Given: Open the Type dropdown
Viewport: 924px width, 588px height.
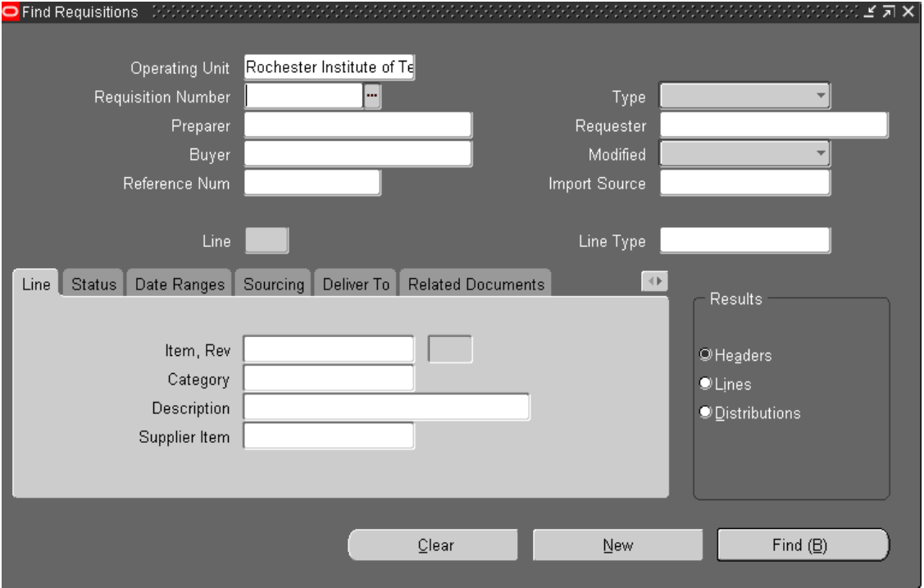Looking at the screenshot, I should 822,96.
